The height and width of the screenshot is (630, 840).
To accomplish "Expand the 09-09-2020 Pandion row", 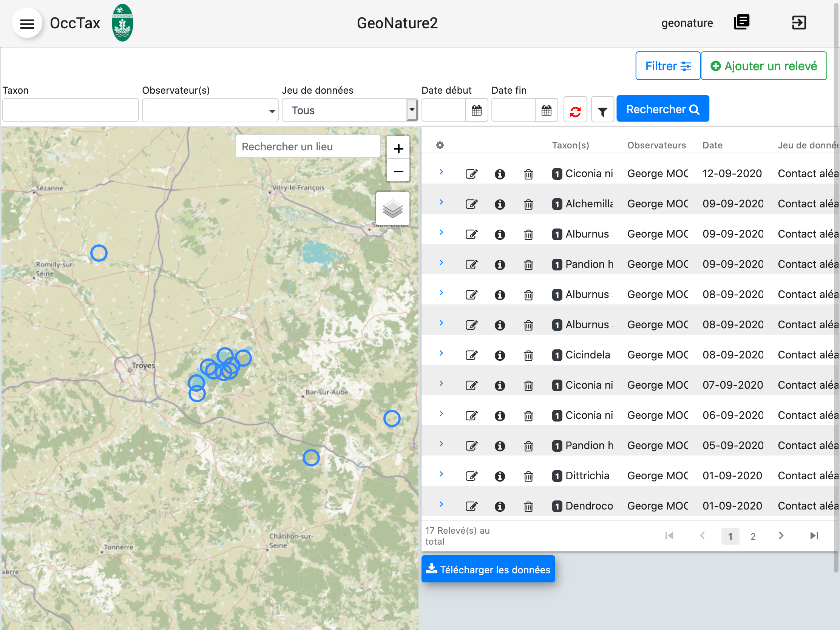I will (441, 262).
